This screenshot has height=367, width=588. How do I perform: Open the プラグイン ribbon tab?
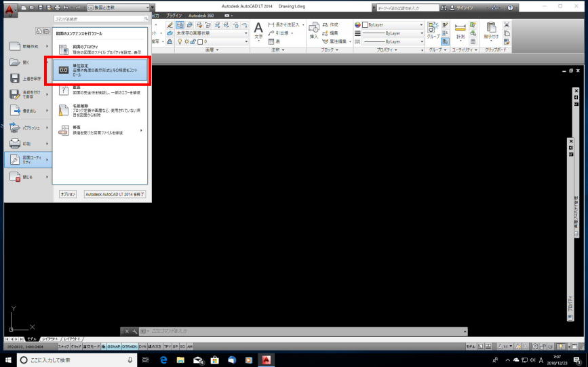174,16
